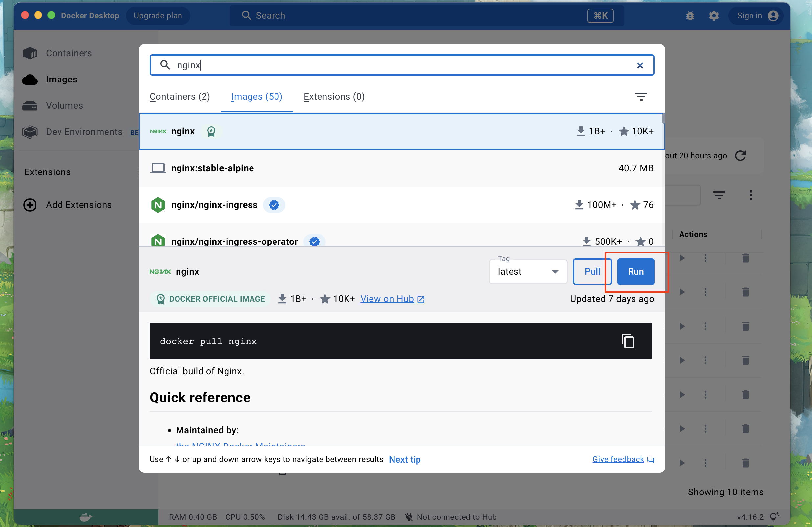Open the search results filter icon
This screenshot has width=812, height=527.
(641, 97)
